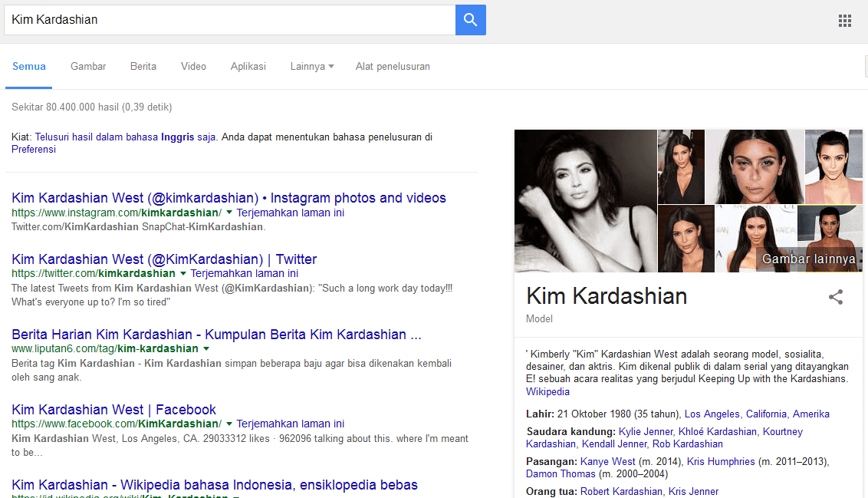Open the Kim Kardashian West Facebook result

(113, 409)
